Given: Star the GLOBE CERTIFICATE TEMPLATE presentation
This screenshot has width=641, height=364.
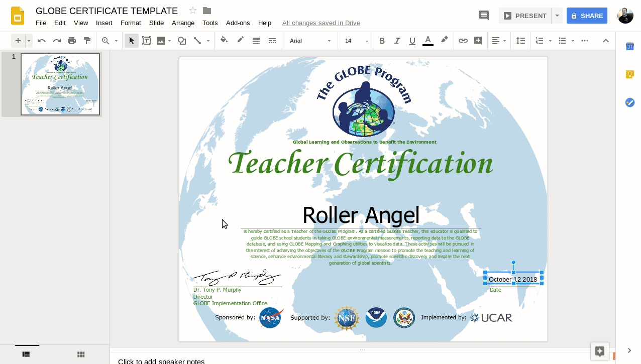Looking at the screenshot, I should click(193, 11).
